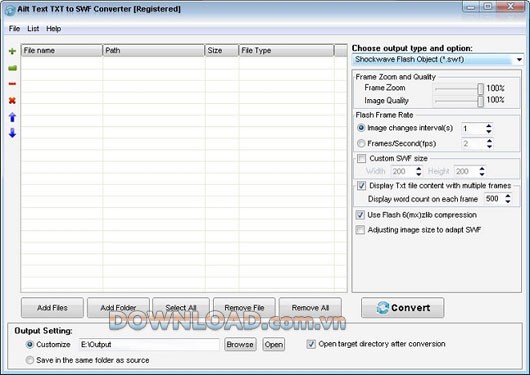Toggle Display Txt file content with multiple frames
This screenshot has height=375, width=530.
361,185
